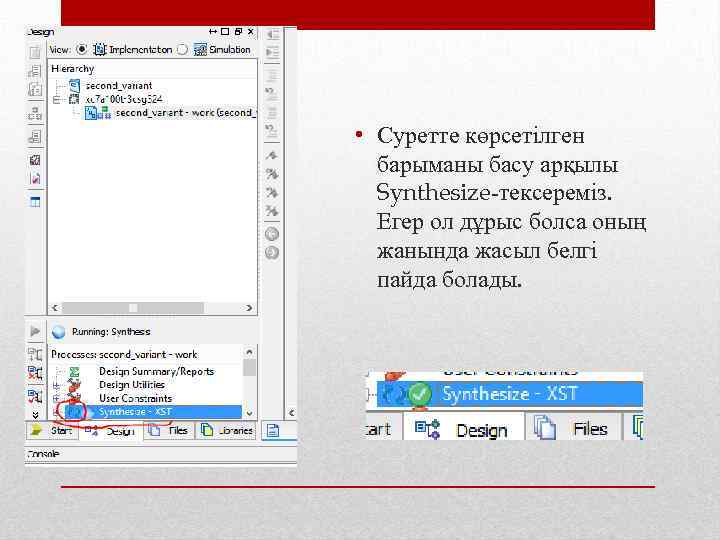Select the Implementation view radio button
The width and height of the screenshot is (720, 540).
[x=82, y=49]
